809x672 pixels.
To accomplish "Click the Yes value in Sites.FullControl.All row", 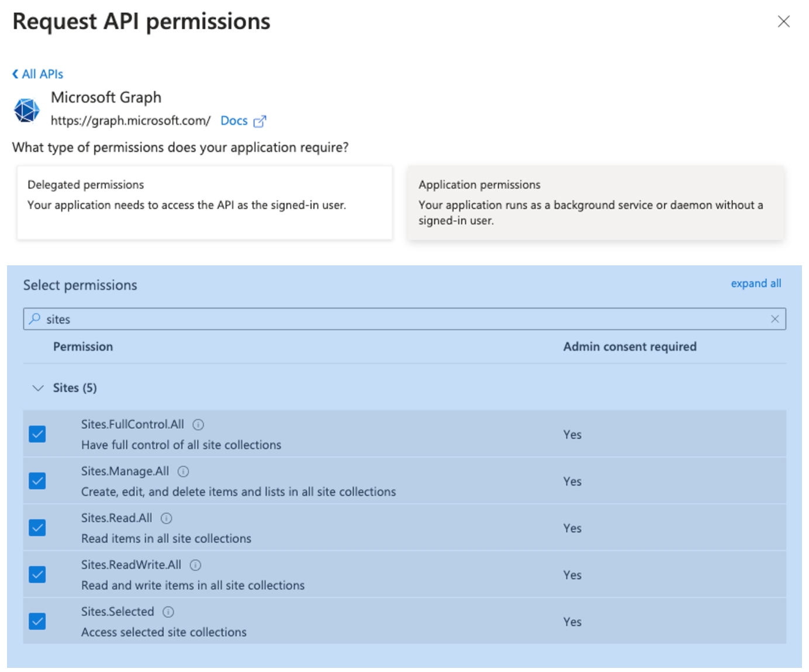I will (x=572, y=434).
